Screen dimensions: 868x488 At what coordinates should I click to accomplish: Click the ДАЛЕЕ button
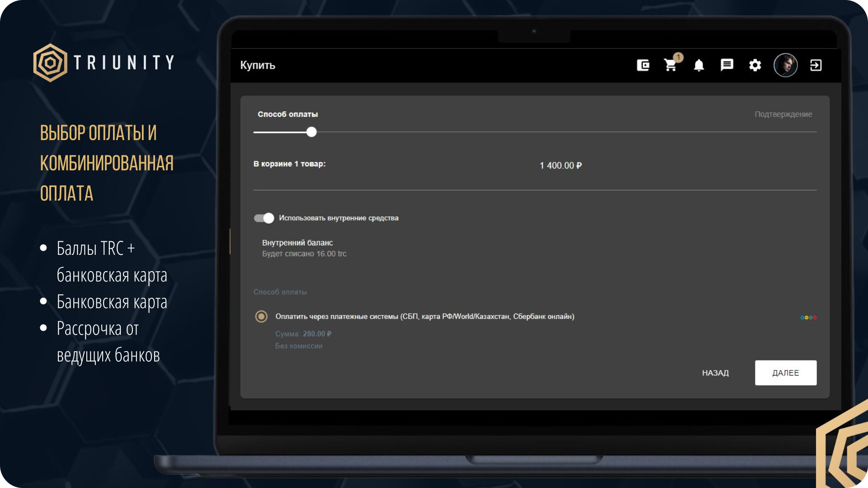click(x=785, y=373)
